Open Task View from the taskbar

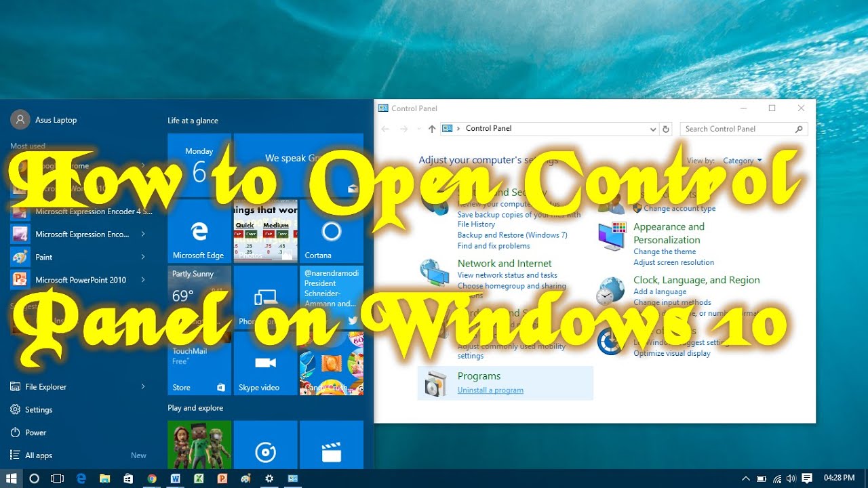pos(58,479)
